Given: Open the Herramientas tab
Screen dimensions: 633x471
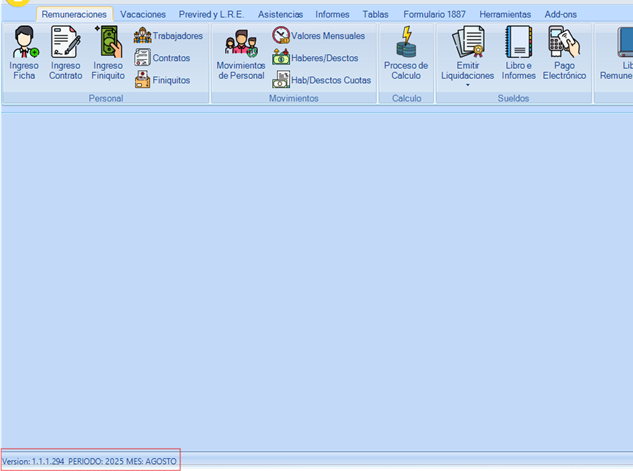Looking at the screenshot, I should pyautogui.click(x=505, y=15).
